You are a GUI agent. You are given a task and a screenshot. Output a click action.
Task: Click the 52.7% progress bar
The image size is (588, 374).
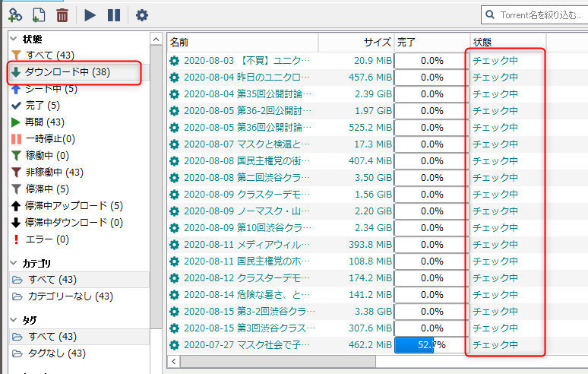tap(431, 345)
